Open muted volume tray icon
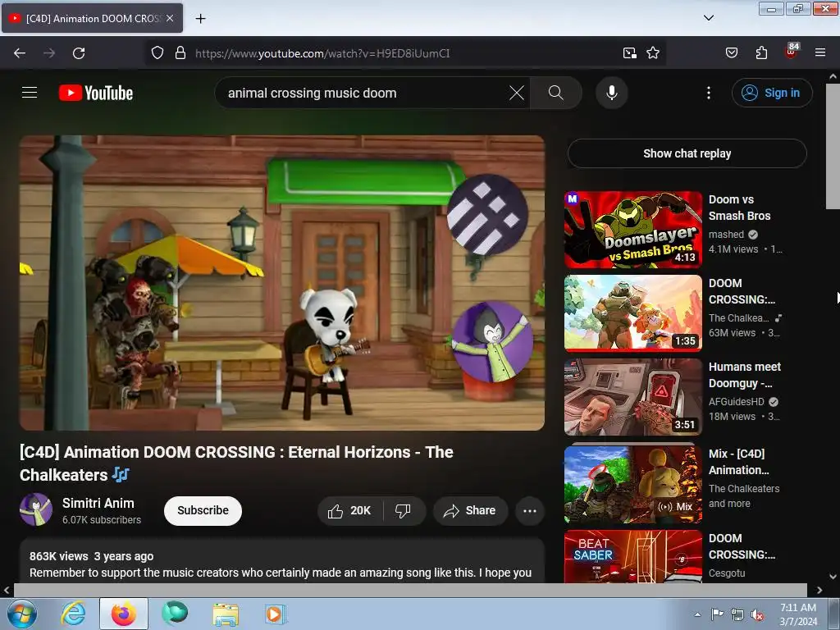 [x=757, y=615]
